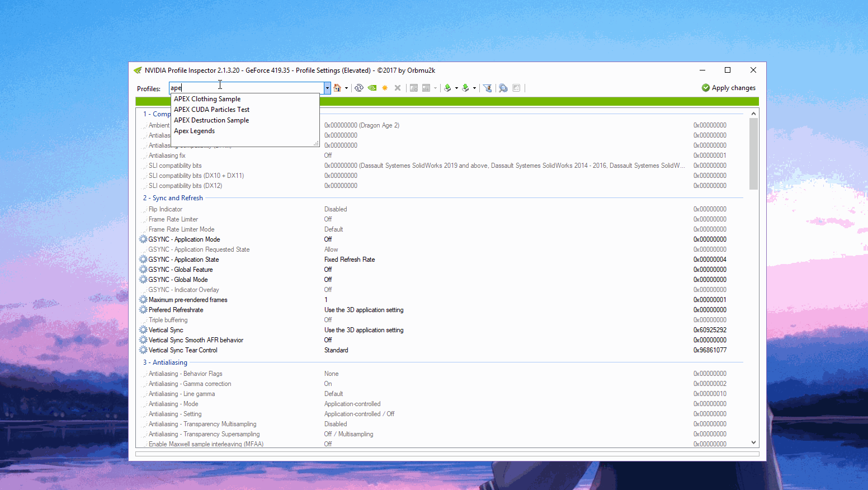The width and height of the screenshot is (868, 490).
Task: Open the remove application dropdown arrow
Action: pos(435,88)
